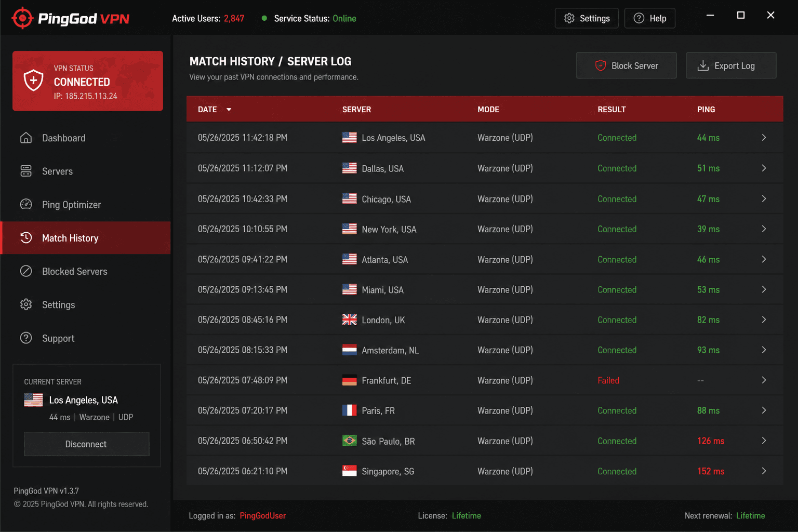This screenshot has height=532, width=798.
Task: Click the Disconnect button
Action: pyautogui.click(x=86, y=444)
